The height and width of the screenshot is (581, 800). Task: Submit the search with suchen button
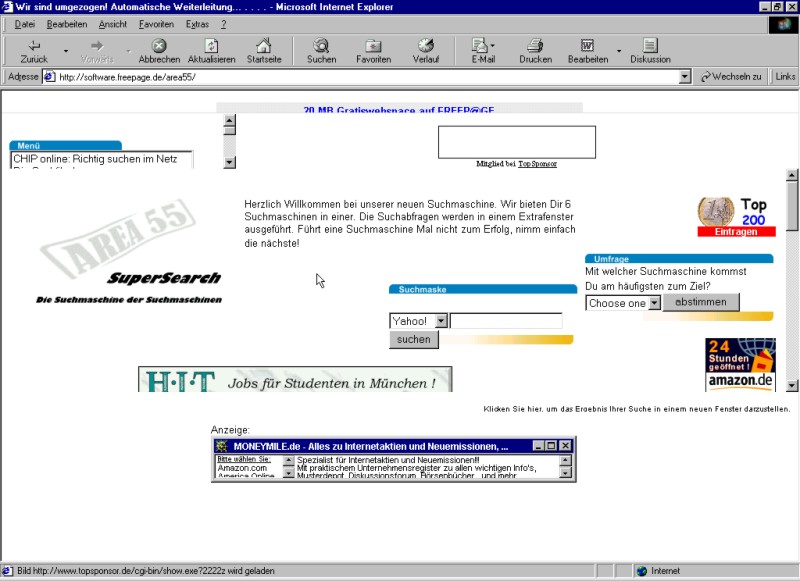coord(414,340)
